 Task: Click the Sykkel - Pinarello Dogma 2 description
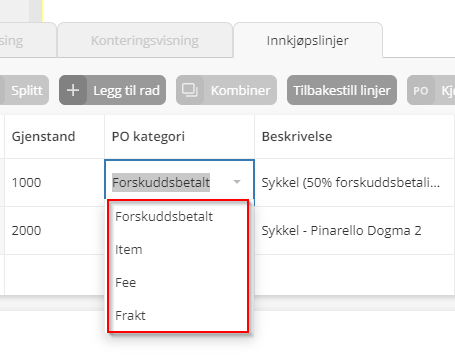coord(341,230)
